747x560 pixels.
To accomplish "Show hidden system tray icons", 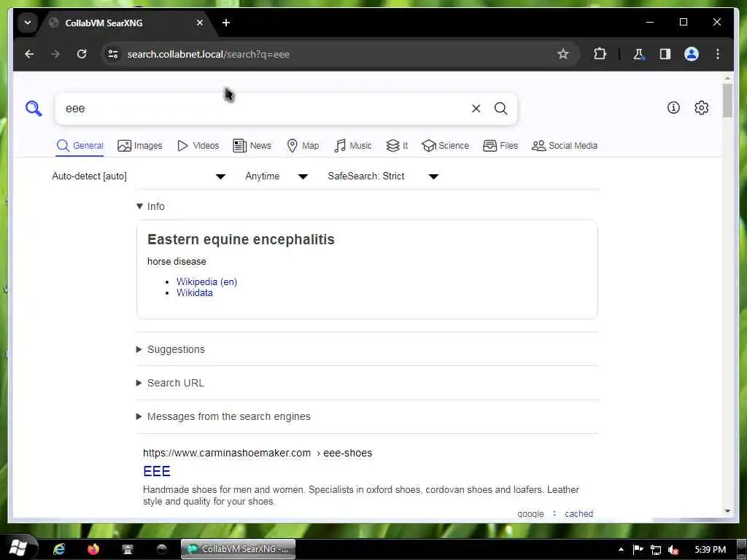I will [x=621, y=550].
